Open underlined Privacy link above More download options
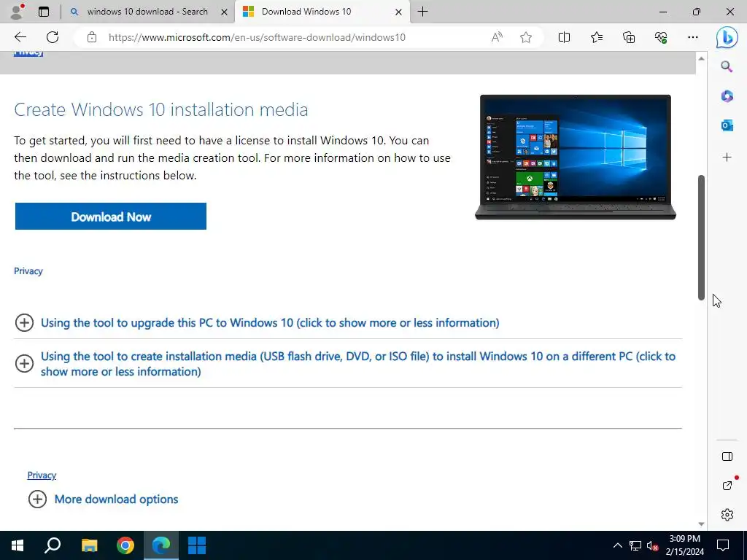 pos(42,475)
